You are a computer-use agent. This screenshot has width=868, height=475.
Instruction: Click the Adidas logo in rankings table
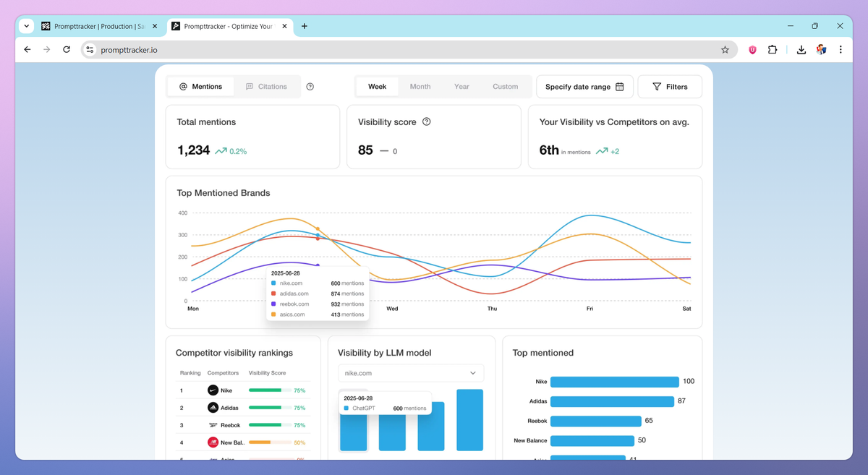point(213,408)
